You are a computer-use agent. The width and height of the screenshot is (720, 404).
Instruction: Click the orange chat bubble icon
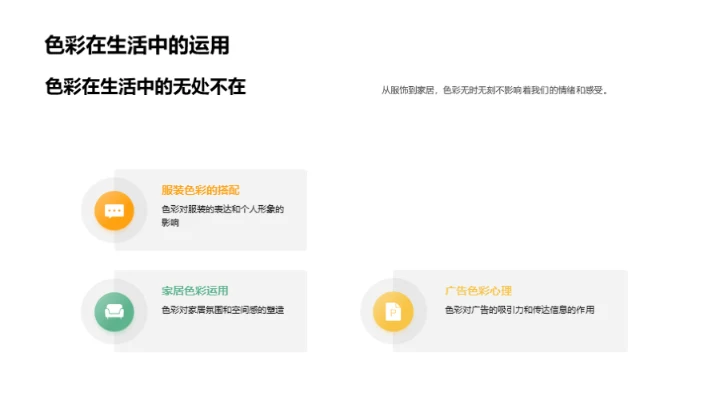[114, 211]
